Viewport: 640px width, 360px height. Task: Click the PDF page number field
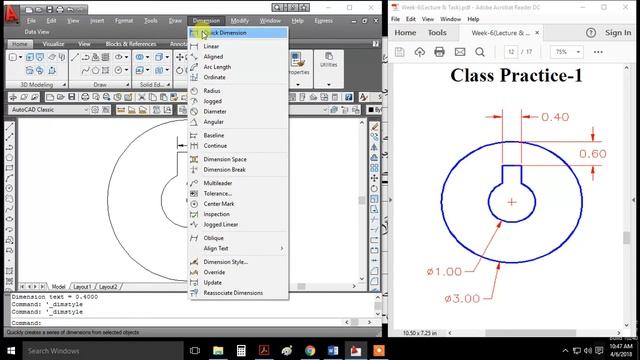511,52
